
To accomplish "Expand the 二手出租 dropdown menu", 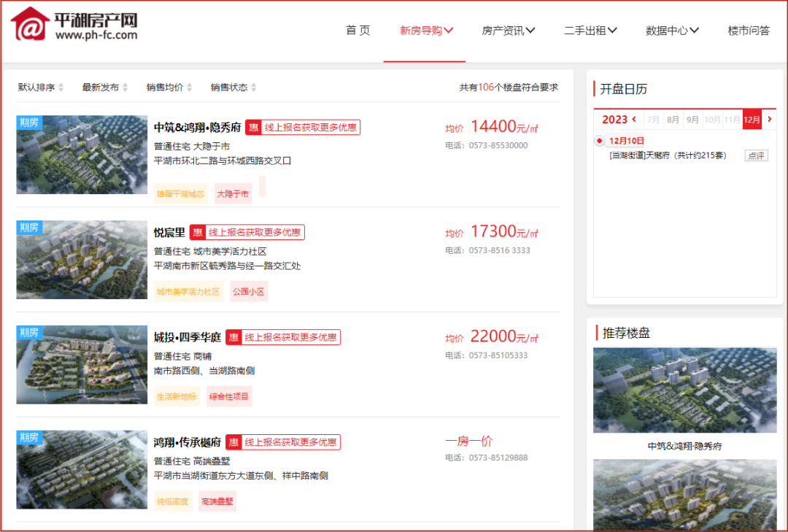I will pos(590,31).
